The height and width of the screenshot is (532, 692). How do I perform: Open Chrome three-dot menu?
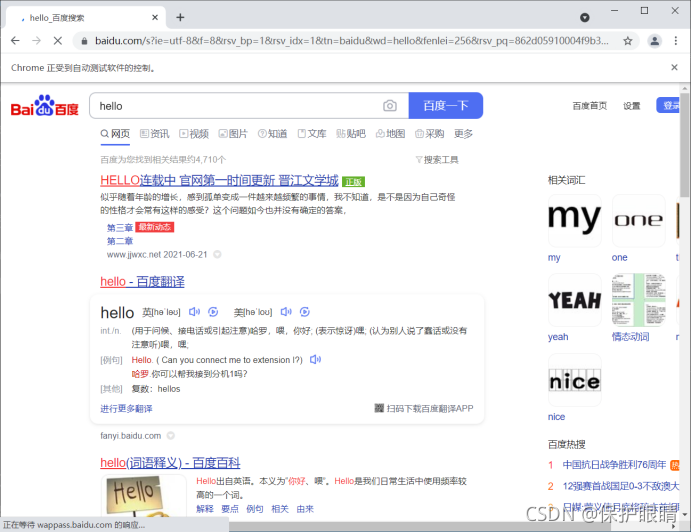(x=676, y=41)
